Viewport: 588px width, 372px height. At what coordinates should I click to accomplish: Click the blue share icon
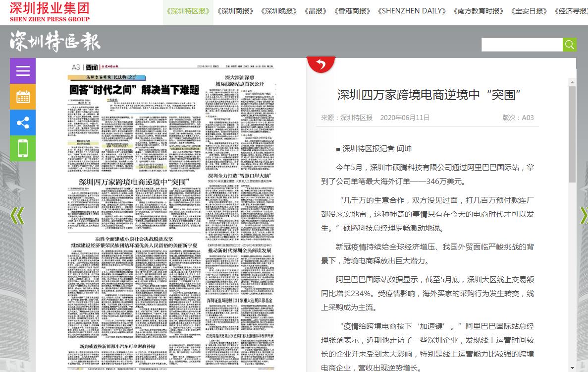click(x=22, y=123)
